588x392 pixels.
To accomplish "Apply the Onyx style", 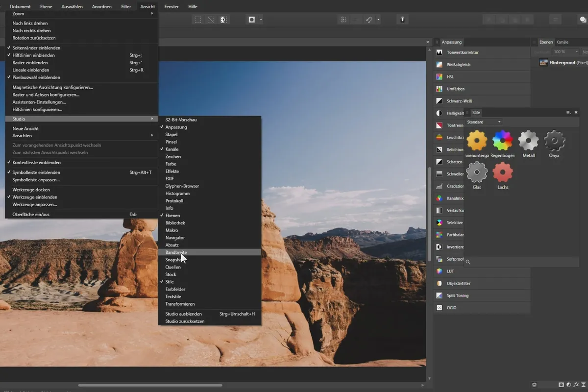I will 554,141.
